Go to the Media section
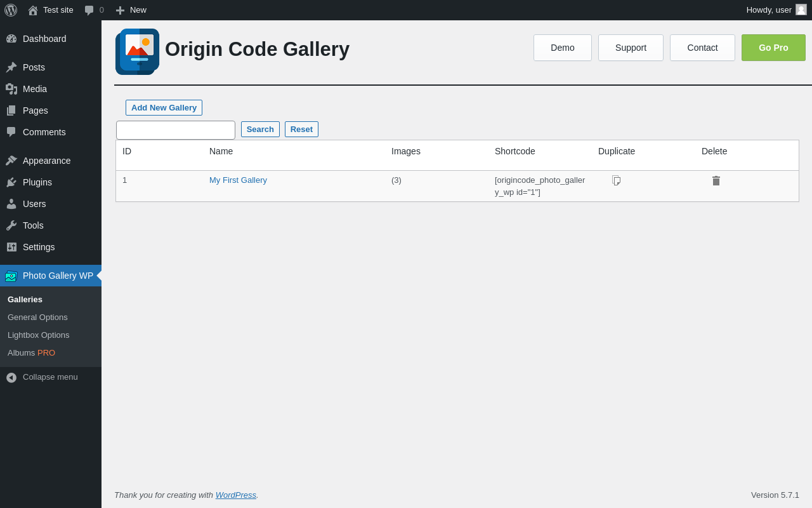The height and width of the screenshot is (508, 812). pyautogui.click(x=51, y=89)
